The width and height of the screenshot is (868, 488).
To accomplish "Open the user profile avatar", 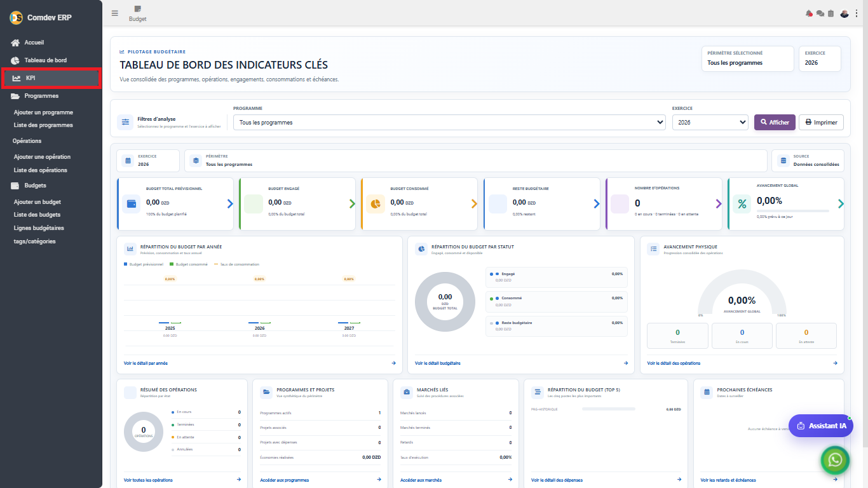I will coord(844,13).
